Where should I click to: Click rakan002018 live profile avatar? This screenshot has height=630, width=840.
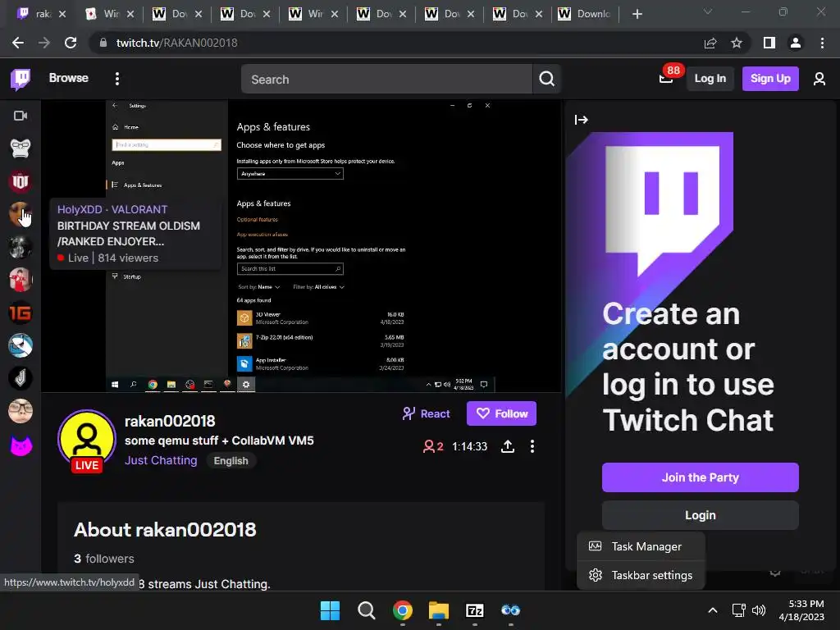(x=87, y=441)
